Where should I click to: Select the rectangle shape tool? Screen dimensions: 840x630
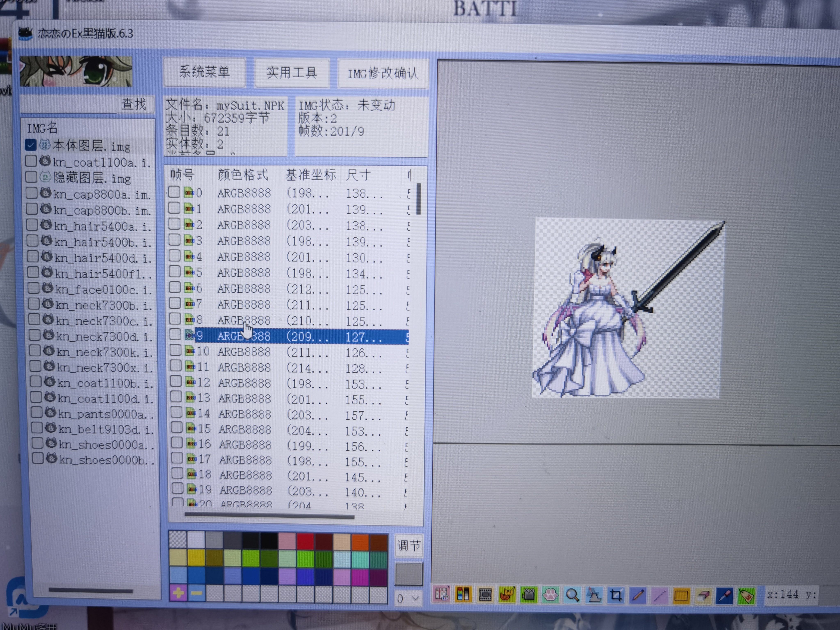tap(681, 596)
